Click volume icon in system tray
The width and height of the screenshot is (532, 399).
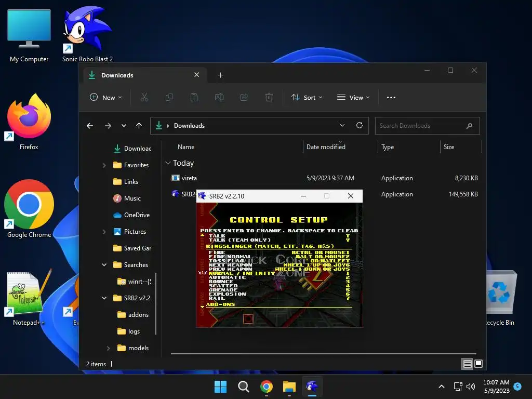point(471,387)
